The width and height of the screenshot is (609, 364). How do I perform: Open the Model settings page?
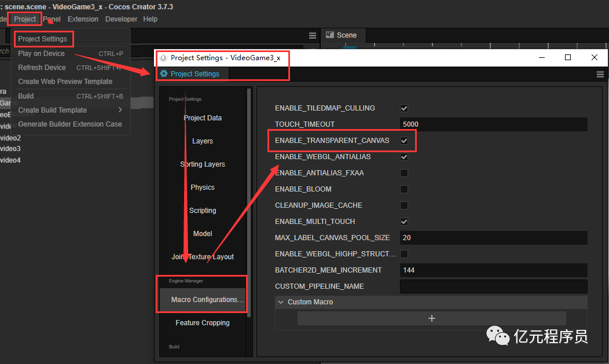(203, 234)
